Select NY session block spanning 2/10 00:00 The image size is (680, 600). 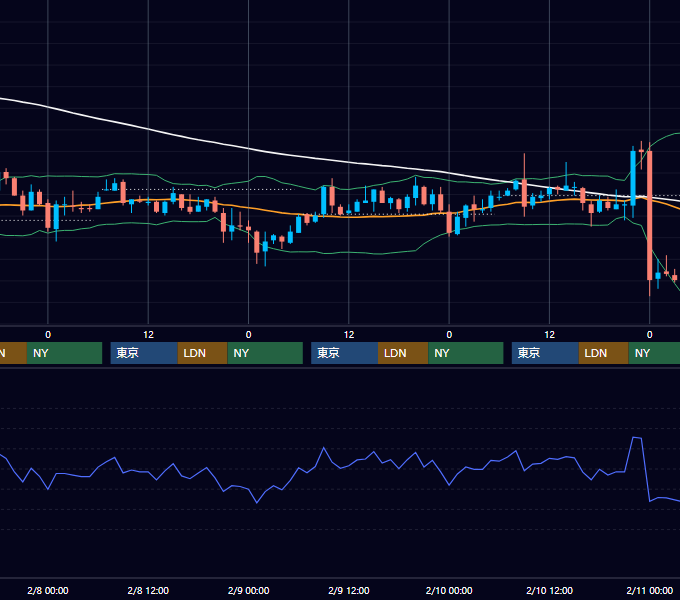[x=466, y=353]
